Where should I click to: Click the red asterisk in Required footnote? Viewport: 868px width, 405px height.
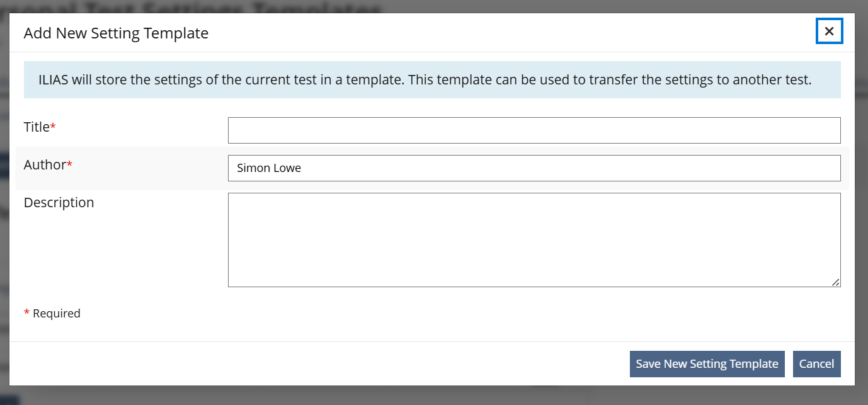pyautogui.click(x=26, y=313)
